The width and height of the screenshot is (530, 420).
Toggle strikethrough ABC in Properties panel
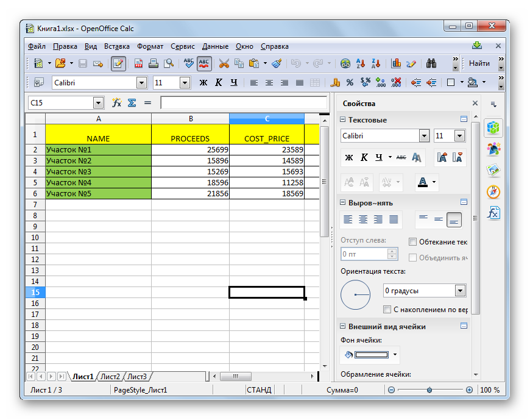[401, 157]
